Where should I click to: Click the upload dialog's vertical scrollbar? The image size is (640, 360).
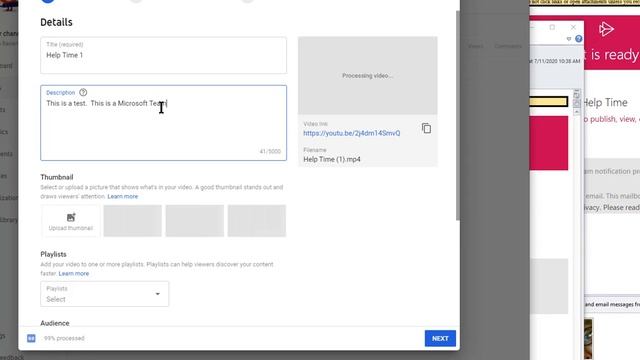[x=458, y=115]
